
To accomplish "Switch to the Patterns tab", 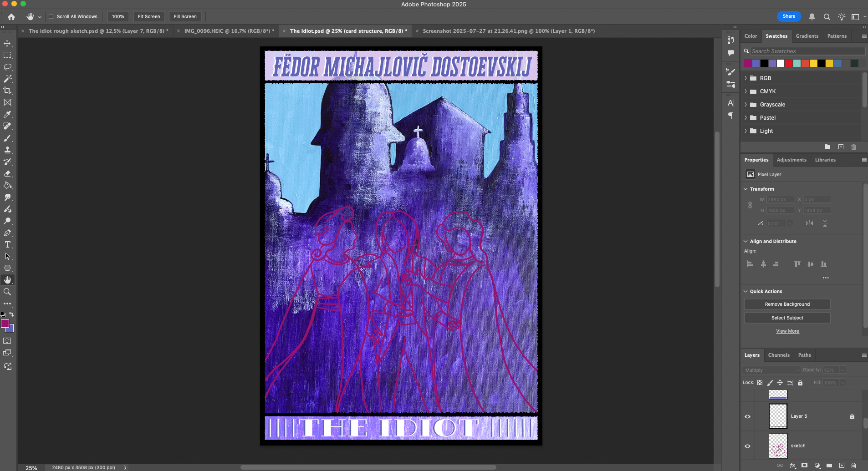I will tap(837, 36).
